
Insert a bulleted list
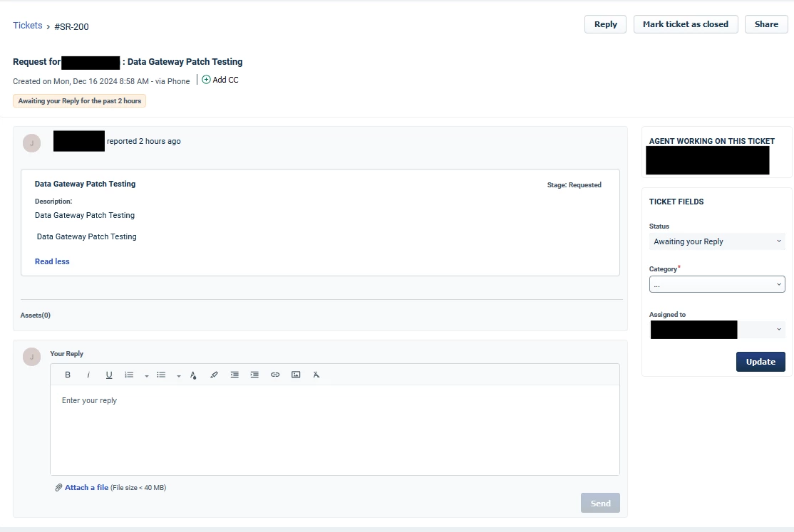click(161, 375)
